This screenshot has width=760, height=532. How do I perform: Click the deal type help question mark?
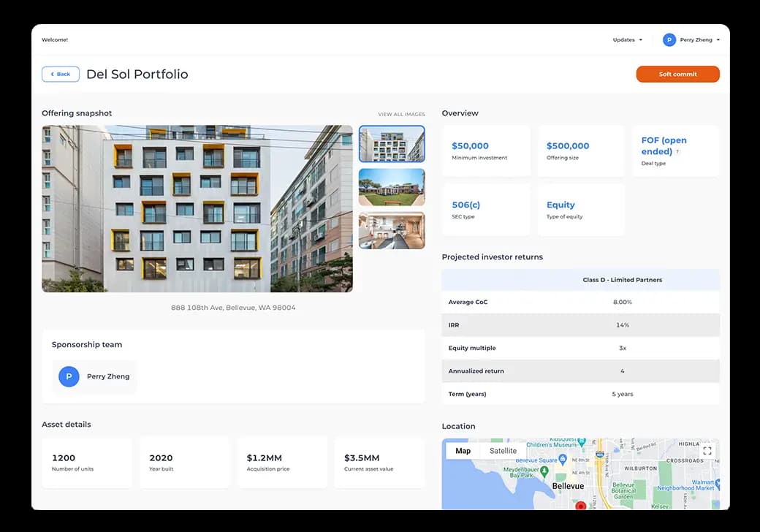point(677,152)
